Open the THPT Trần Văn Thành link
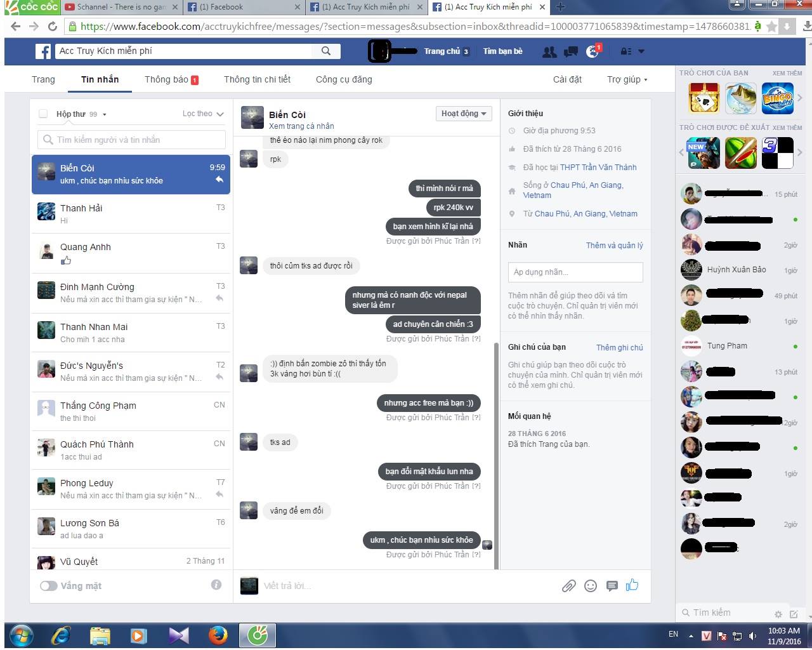This screenshot has width=812, height=650. click(598, 168)
